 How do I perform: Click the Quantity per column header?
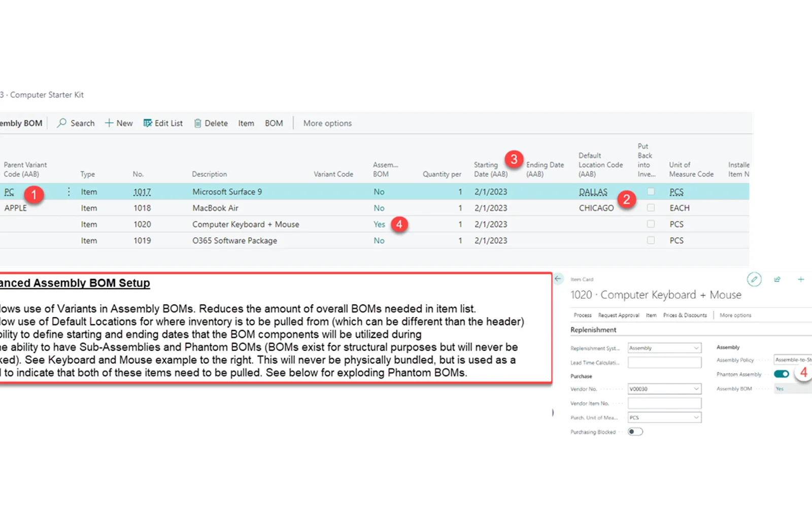pos(442,174)
